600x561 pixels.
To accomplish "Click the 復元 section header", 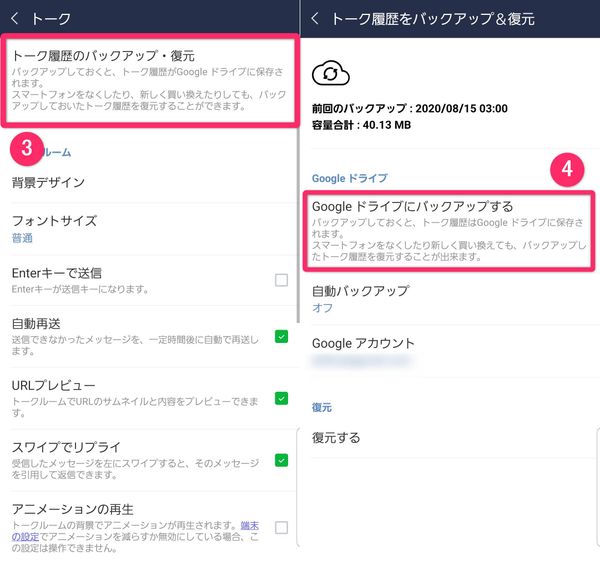I will (321, 407).
